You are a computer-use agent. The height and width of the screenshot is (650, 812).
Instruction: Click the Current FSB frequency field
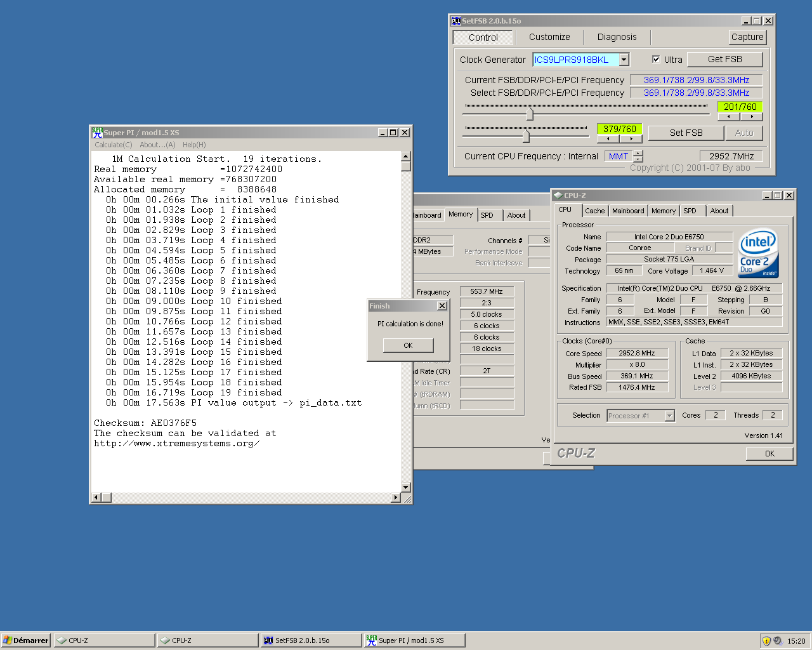pyautogui.click(x=696, y=80)
